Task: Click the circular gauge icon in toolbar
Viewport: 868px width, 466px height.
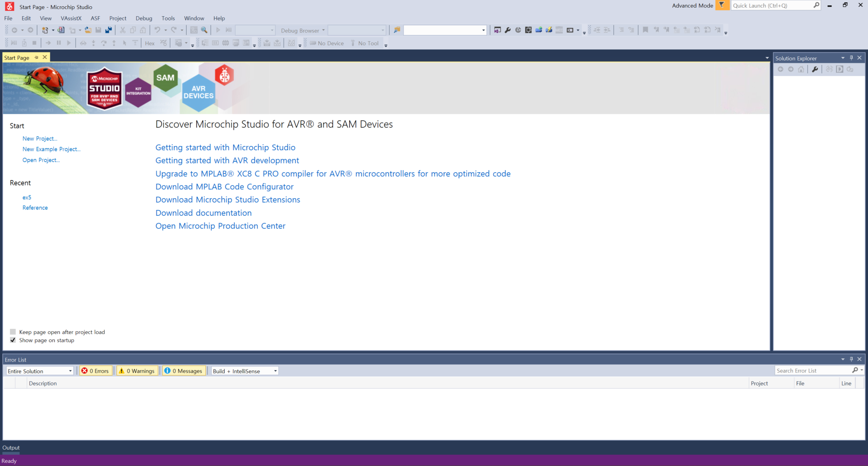Action: pos(518,30)
